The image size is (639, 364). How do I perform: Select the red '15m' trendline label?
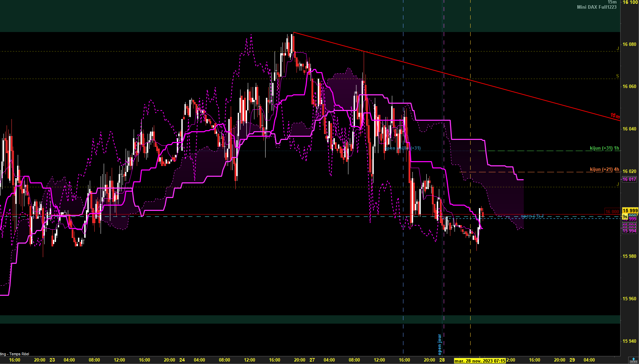(615, 116)
